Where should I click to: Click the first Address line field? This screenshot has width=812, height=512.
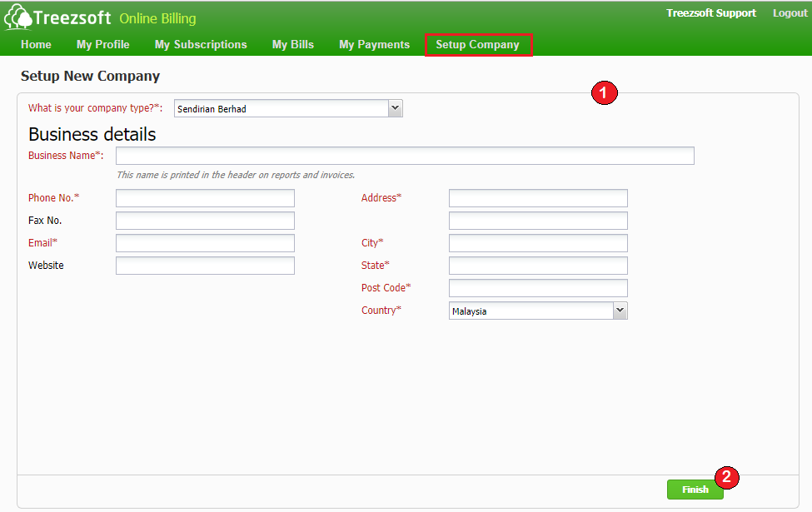[x=538, y=198]
